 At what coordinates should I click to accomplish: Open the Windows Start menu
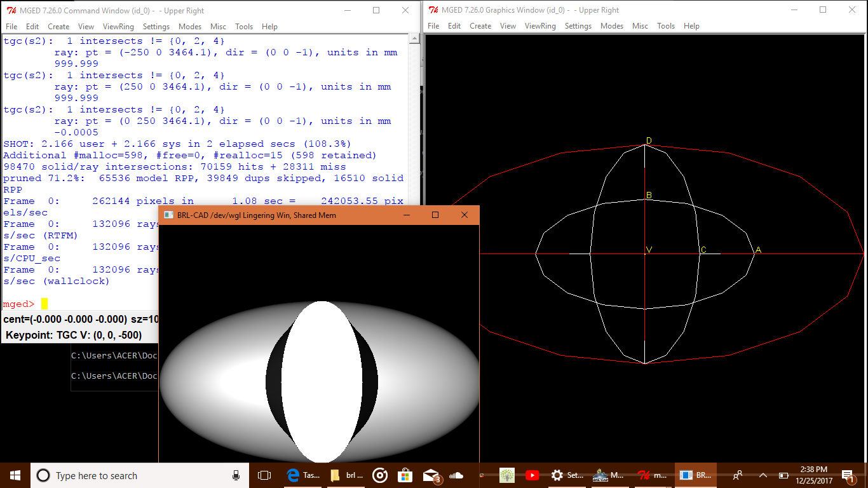click(x=15, y=475)
